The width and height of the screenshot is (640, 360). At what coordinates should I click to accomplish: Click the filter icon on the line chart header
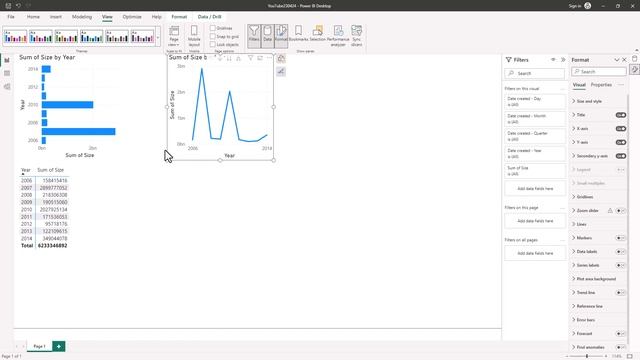(x=250, y=58)
